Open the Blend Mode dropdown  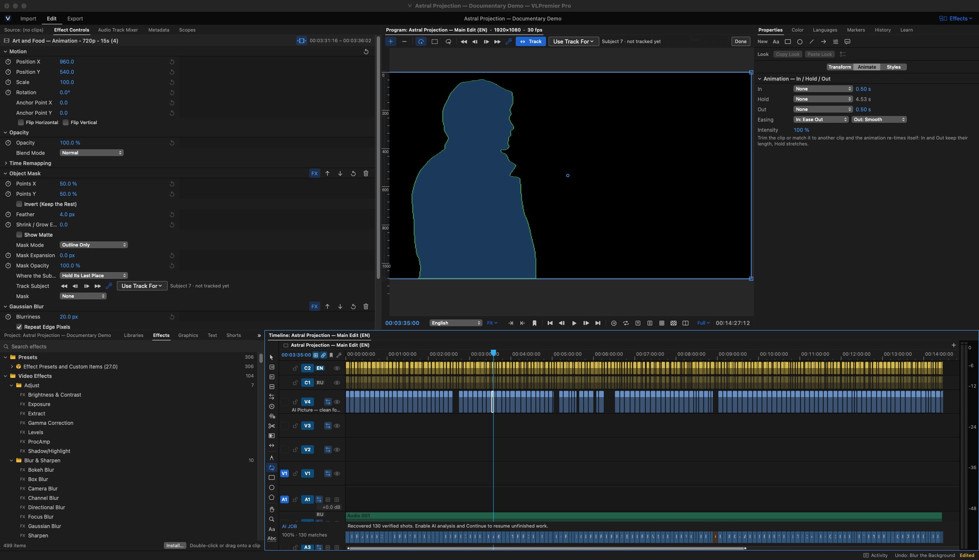[92, 153]
